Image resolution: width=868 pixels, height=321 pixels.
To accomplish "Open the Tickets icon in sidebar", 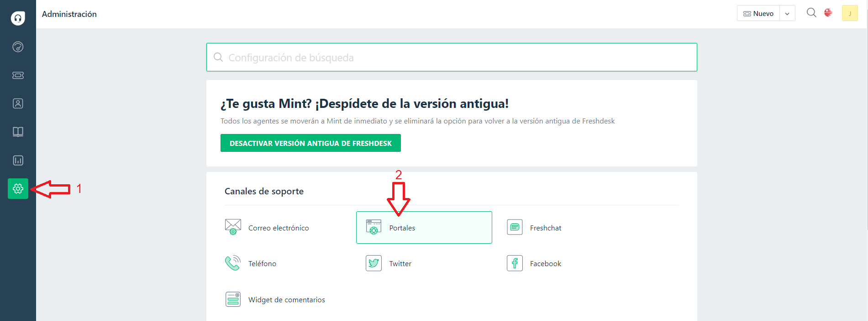I will pyautogui.click(x=18, y=75).
